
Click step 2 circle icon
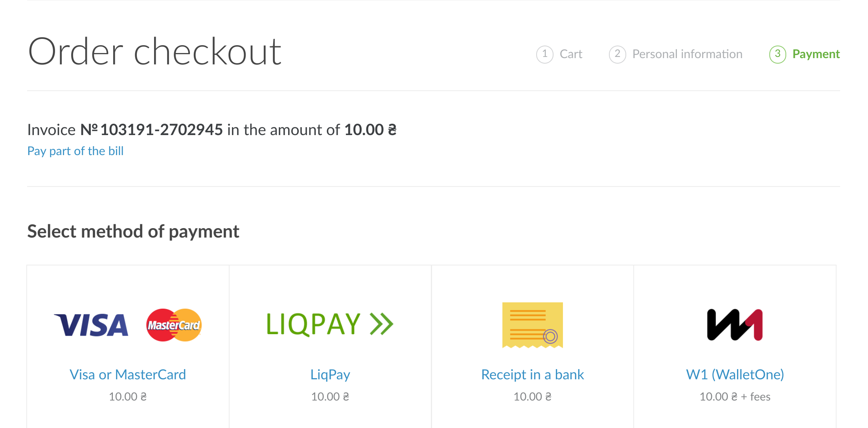click(x=617, y=54)
